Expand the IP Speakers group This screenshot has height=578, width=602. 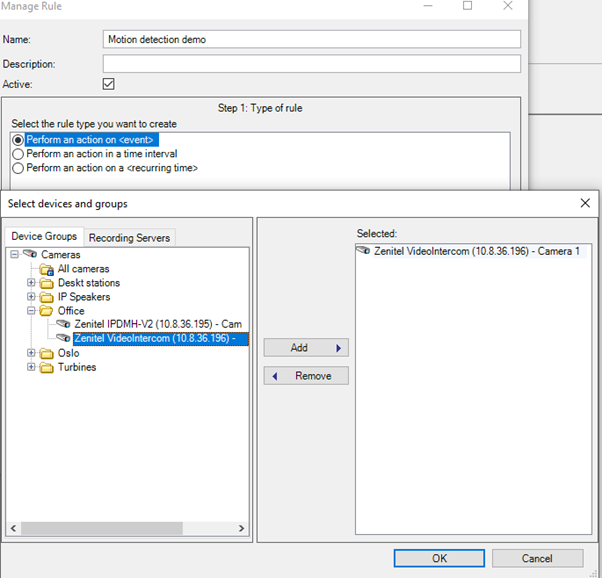(x=31, y=296)
